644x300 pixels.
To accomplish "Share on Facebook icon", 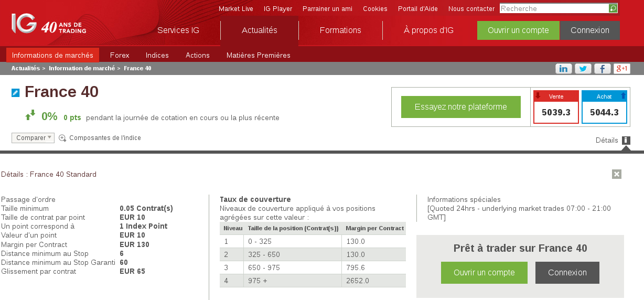I will pyautogui.click(x=603, y=69).
